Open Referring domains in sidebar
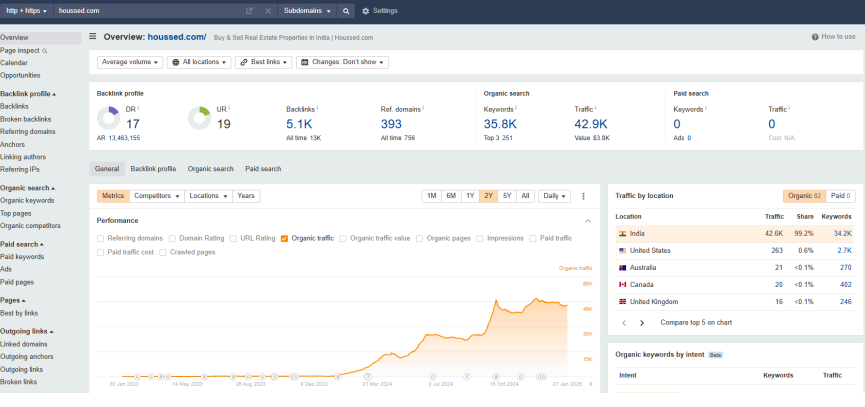The width and height of the screenshot is (865, 407). tap(28, 132)
